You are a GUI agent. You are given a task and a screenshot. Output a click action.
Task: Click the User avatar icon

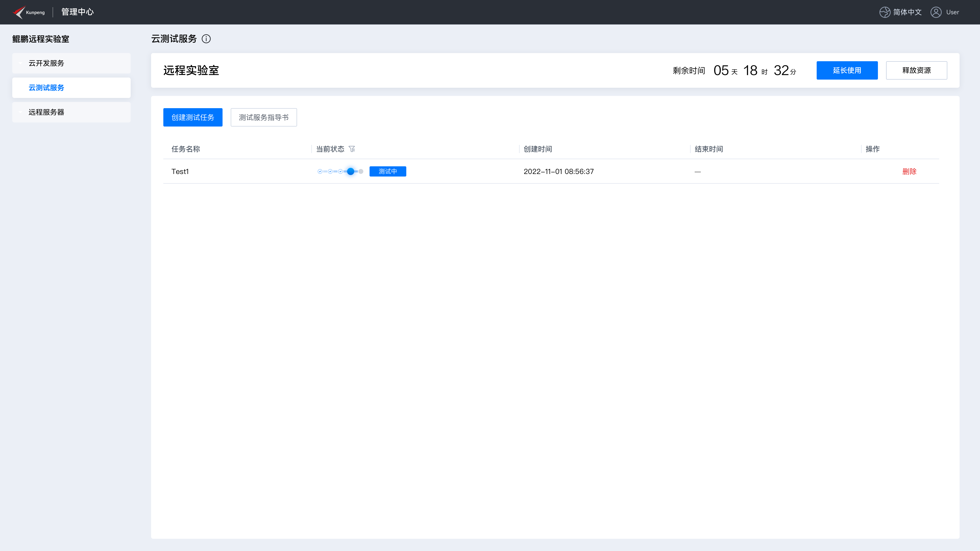click(x=936, y=12)
